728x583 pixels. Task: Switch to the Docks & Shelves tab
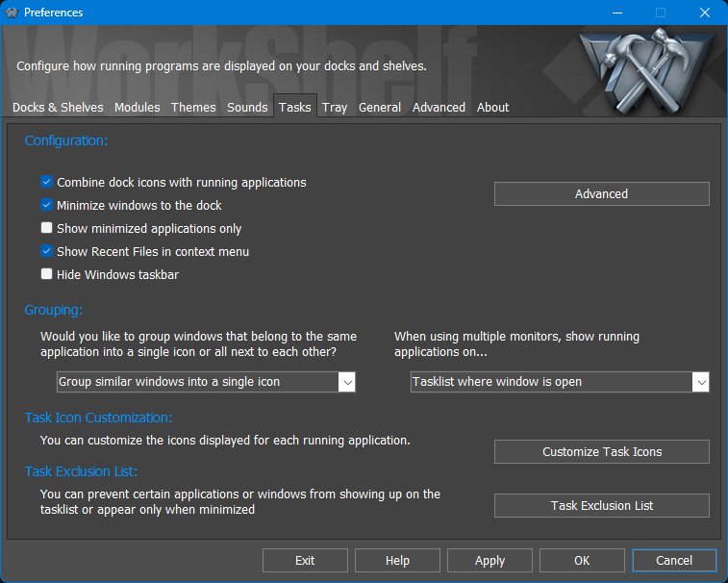click(x=58, y=108)
